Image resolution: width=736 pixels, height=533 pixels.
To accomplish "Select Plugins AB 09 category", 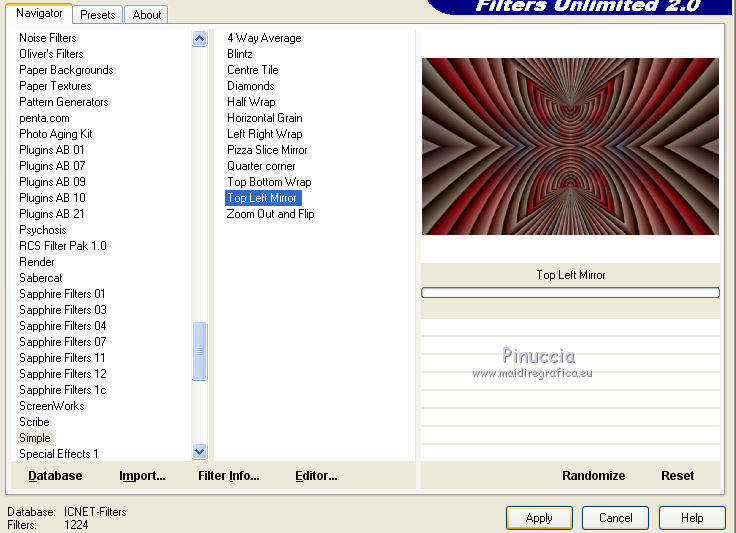I will pyautogui.click(x=52, y=182).
